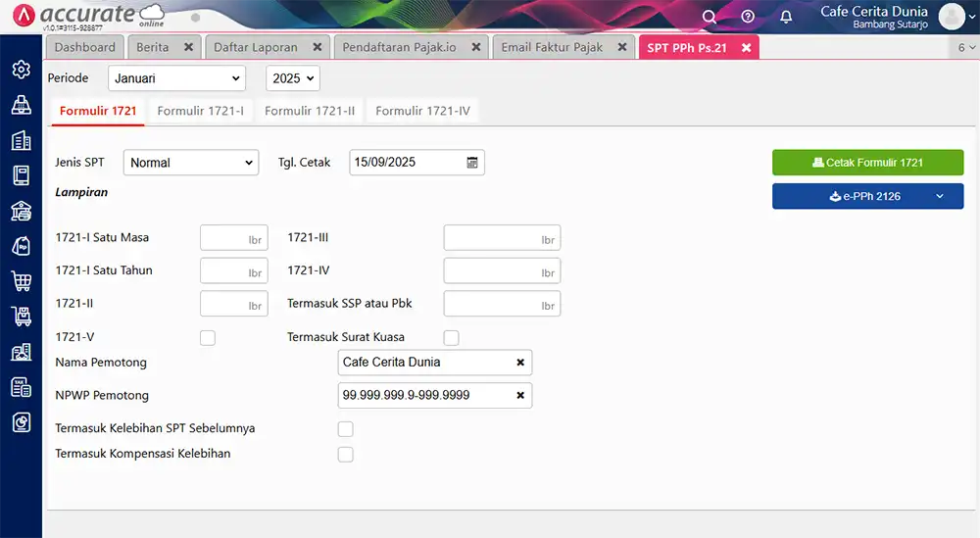Close the Berita tab
The image size is (980, 538).
188,47
